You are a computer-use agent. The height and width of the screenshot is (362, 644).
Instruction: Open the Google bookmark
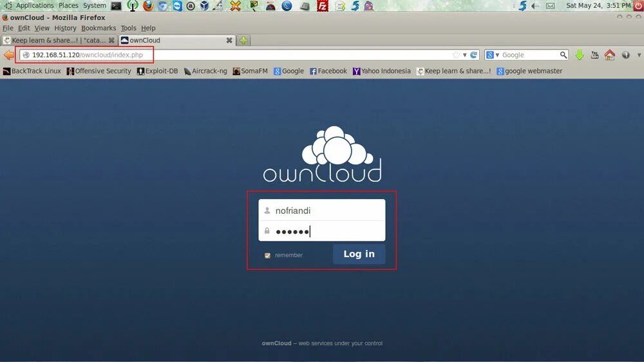289,71
